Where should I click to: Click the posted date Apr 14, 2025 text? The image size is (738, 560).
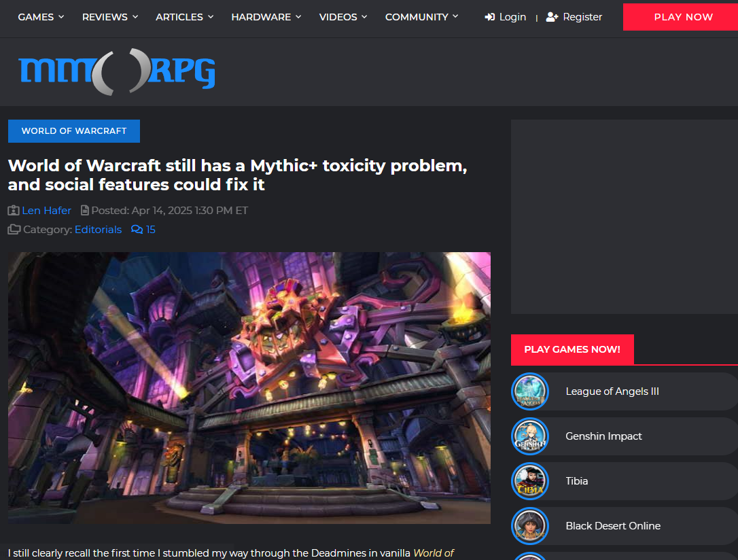(190, 211)
